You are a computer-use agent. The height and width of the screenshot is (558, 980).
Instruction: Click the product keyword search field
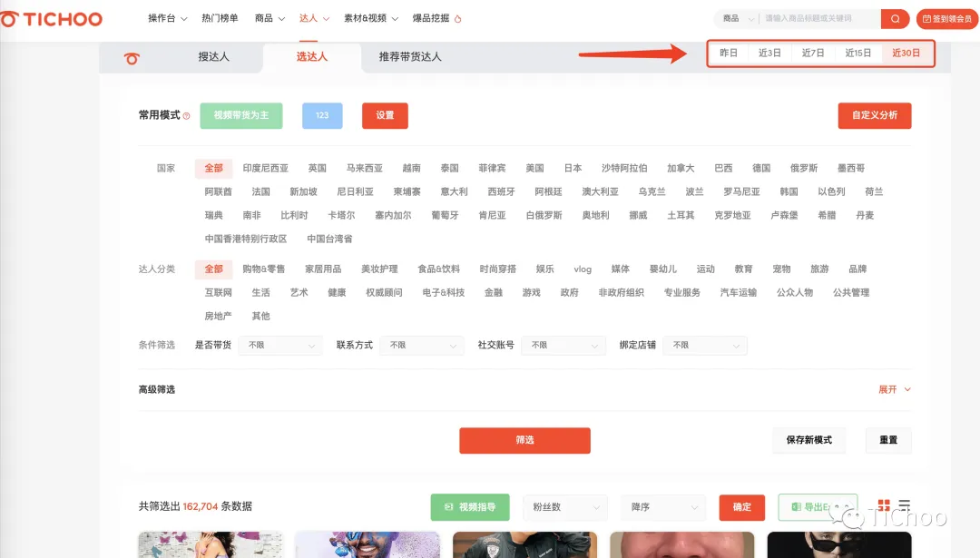(818, 19)
